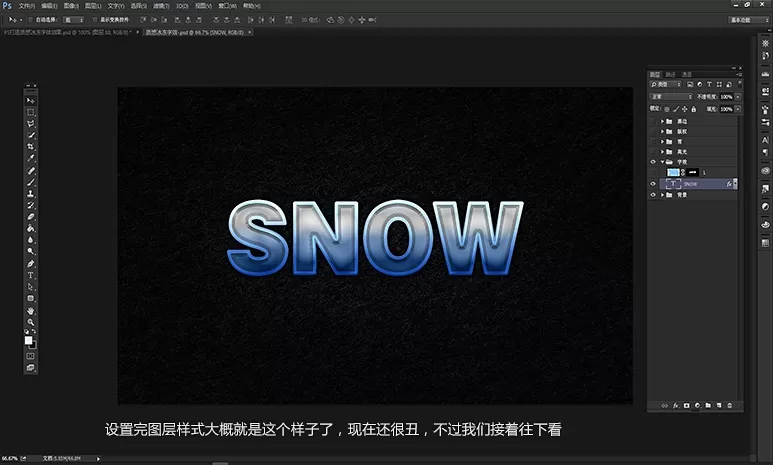Screen dimensions: 773x465
Task: Select the Polygonal Lasso tool
Action: 31,123
